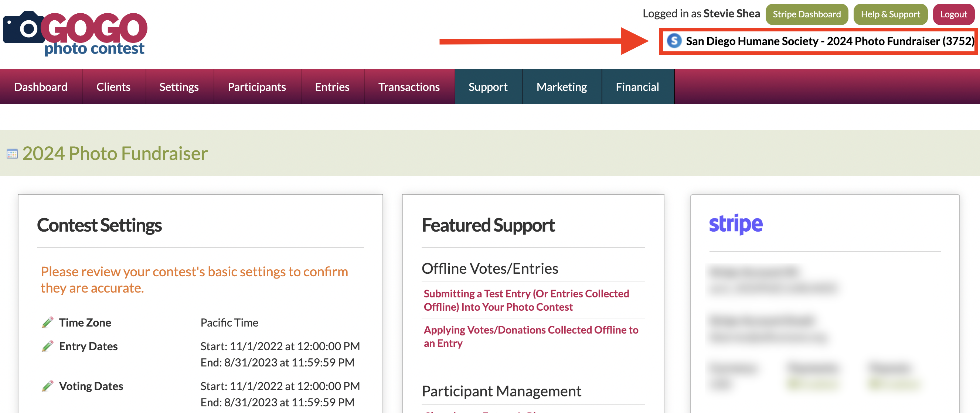Screen dimensions: 980x413
Task: Click the pencil icon beside Time Zone
Action: pyautogui.click(x=48, y=322)
